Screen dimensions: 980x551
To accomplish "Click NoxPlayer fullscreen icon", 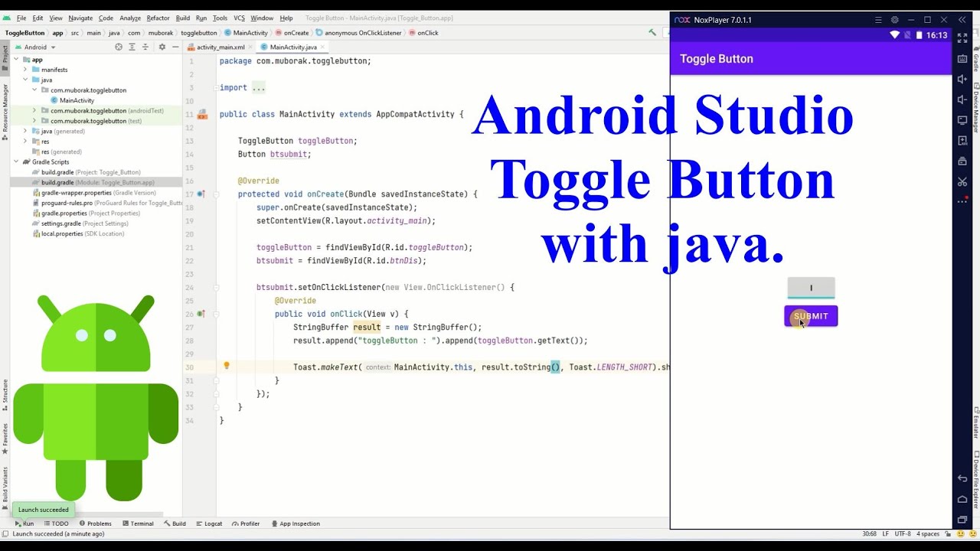I will point(962,38).
